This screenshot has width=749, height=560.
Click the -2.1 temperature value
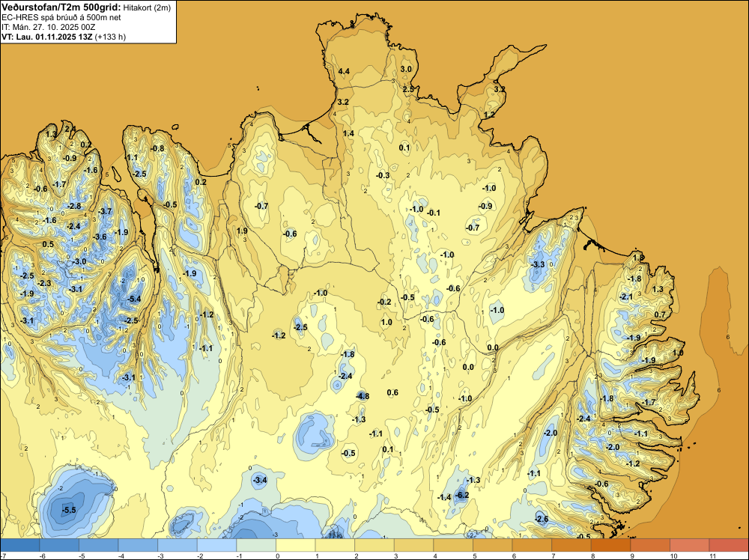pos(625,297)
